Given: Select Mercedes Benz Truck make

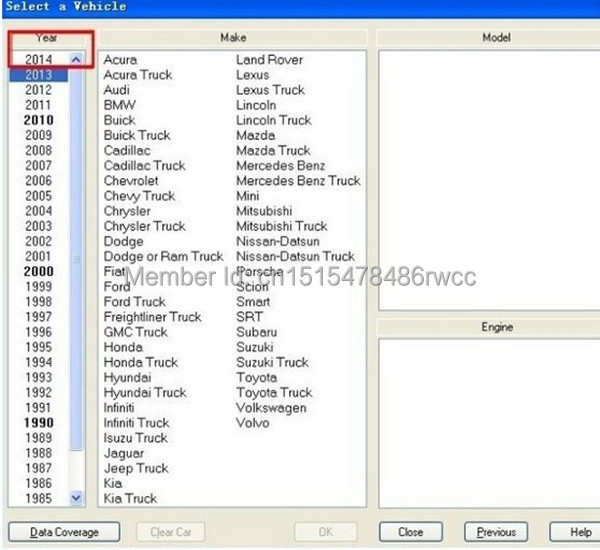Looking at the screenshot, I should (x=298, y=181).
